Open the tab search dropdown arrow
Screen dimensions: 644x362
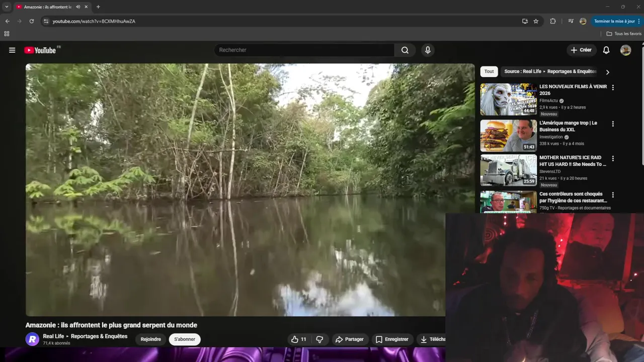click(x=7, y=7)
